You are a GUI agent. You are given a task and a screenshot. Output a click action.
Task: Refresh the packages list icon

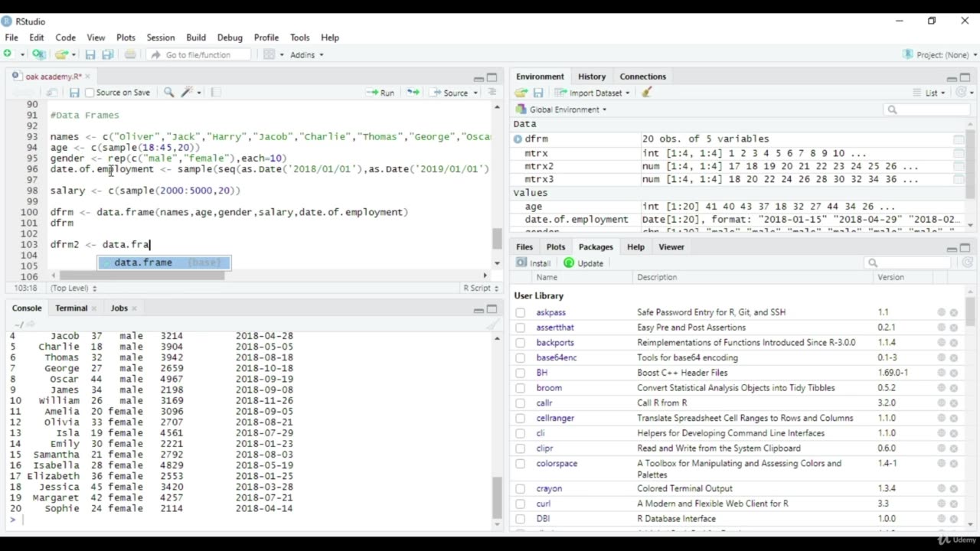pos(967,262)
